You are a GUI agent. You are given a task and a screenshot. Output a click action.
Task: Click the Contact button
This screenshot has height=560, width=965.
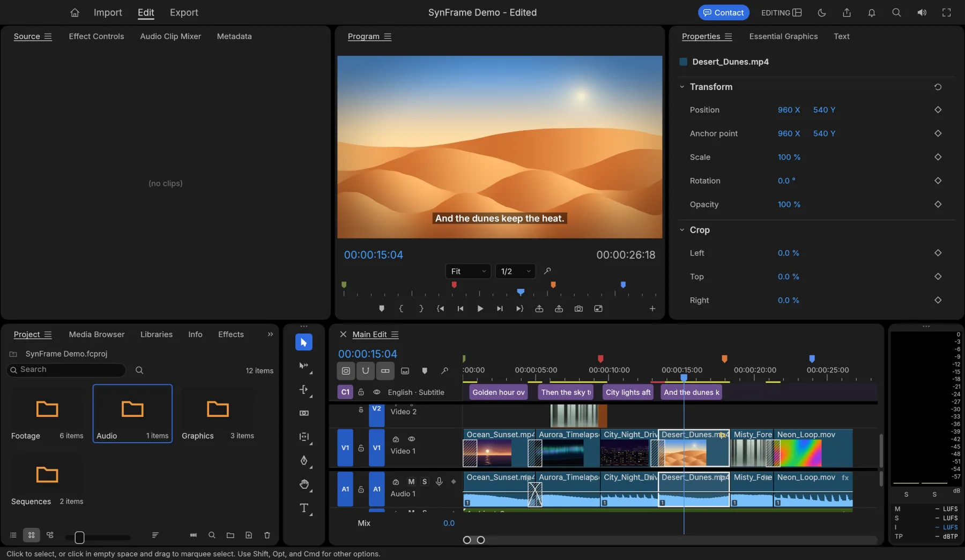pos(723,12)
